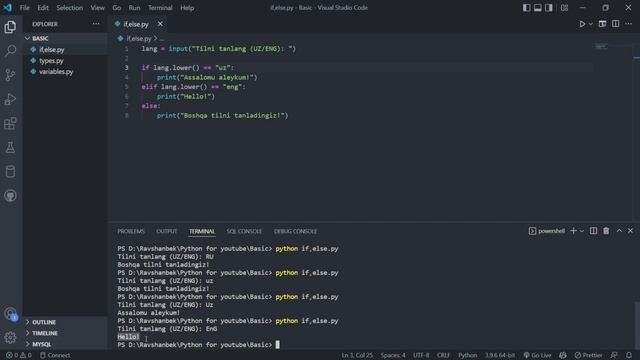Screen dimensions: 640x360
Task: Go to line via Ln 3, Col 25
Action: point(357,356)
